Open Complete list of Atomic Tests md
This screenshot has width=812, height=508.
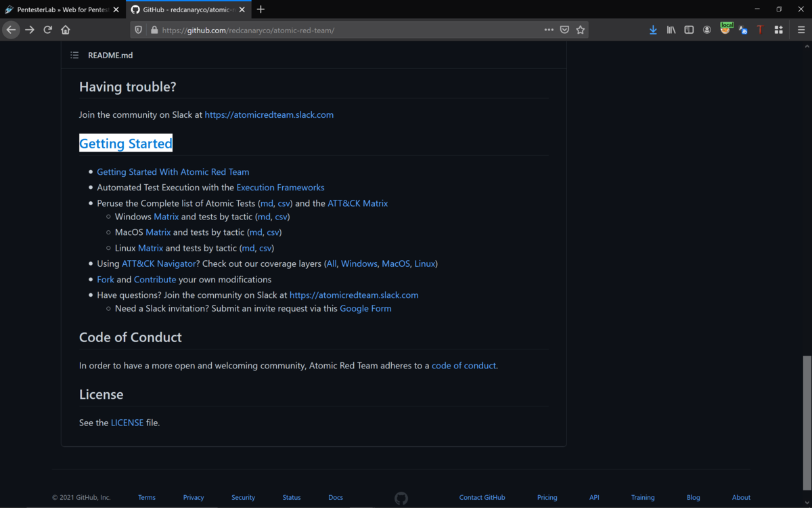coord(267,203)
